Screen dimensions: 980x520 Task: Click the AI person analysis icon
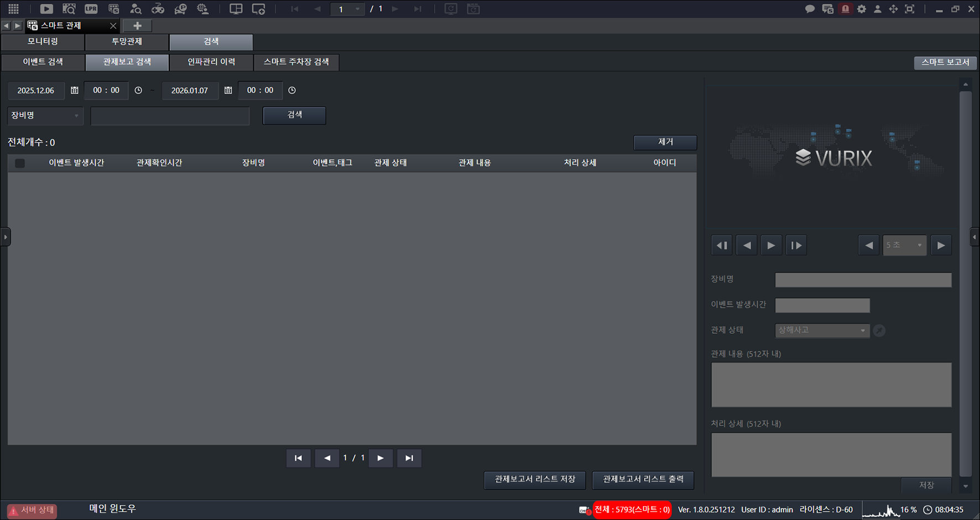(203, 9)
